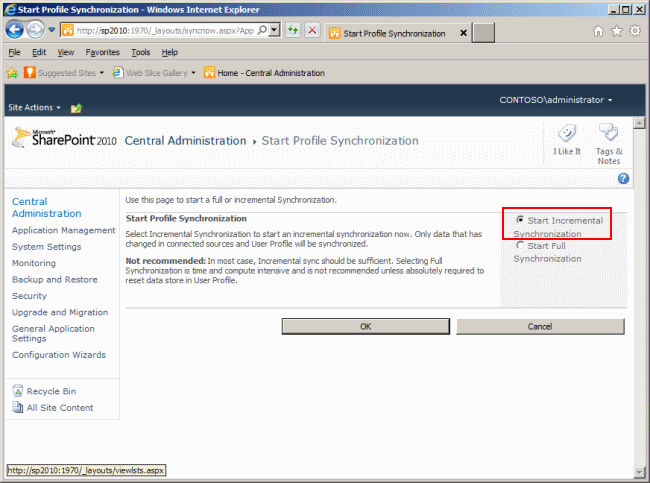Go to System Settings

point(46,247)
